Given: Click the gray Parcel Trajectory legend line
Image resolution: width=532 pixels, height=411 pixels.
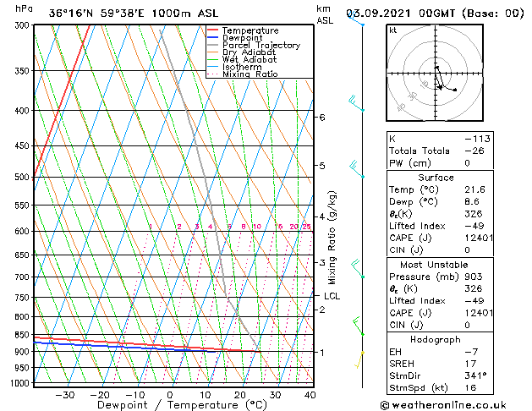Looking at the screenshot, I should point(212,45).
